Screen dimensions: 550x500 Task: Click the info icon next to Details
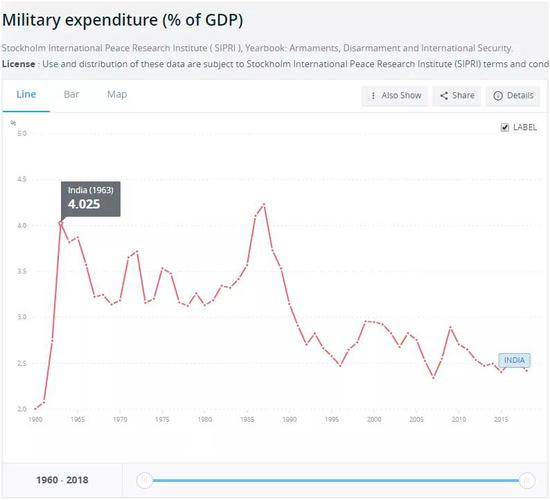coord(498,96)
